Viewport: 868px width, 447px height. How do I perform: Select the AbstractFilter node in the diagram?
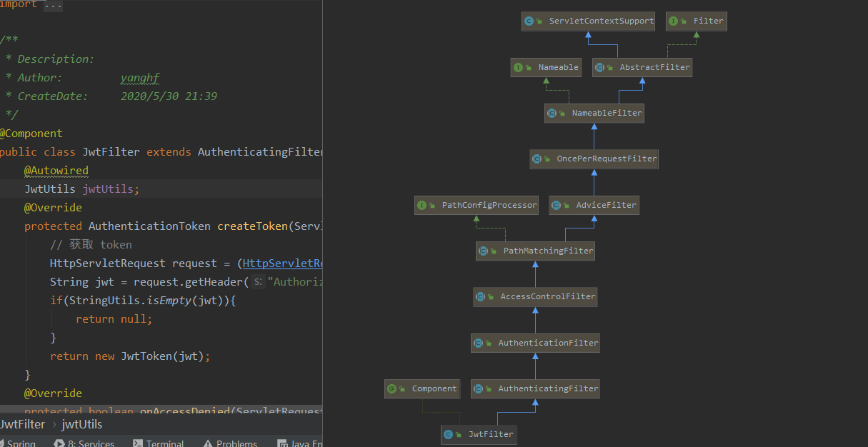pos(642,67)
